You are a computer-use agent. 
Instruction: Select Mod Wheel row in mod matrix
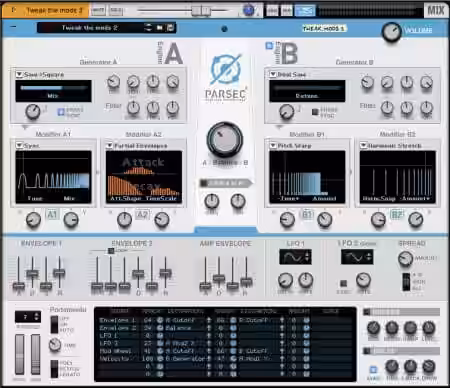pyautogui.click(x=225, y=351)
